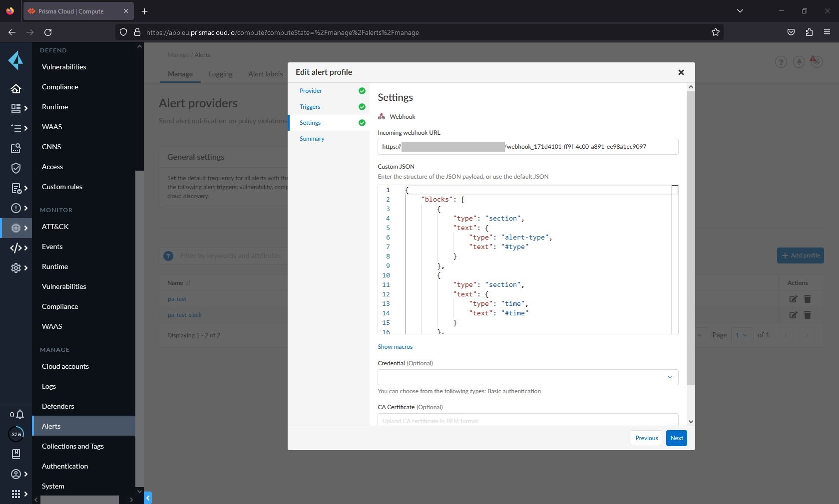Image resolution: width=839 pixels, height=504 pixels.
Task: Click the CA Certificate upload field
Action: click(528, 420)
